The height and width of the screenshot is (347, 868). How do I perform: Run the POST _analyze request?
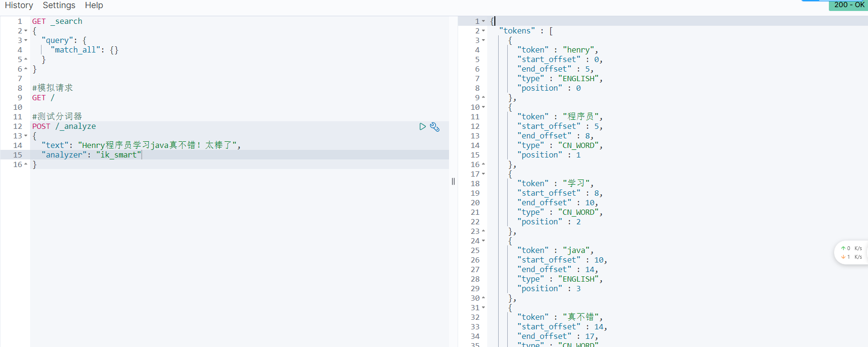(422, 126)
